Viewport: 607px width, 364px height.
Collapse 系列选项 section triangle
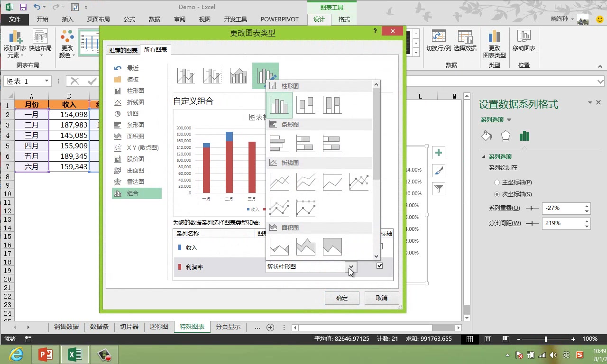(484, 157)
